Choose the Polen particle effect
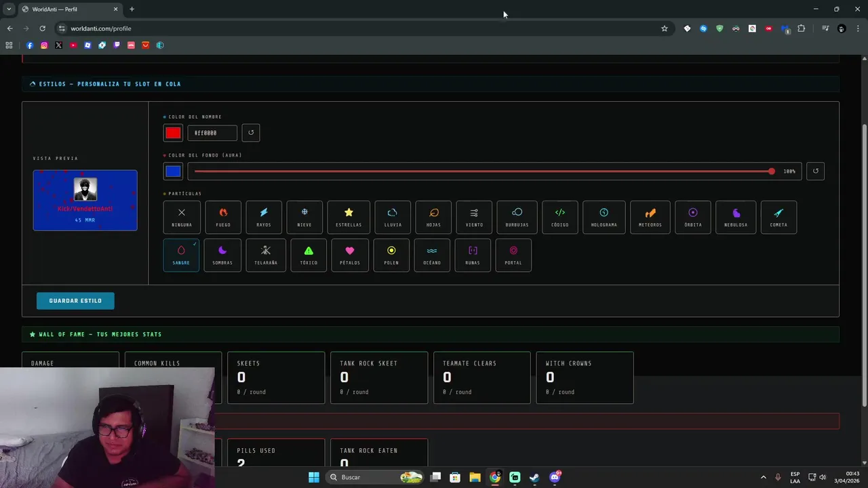 point(391,255)
